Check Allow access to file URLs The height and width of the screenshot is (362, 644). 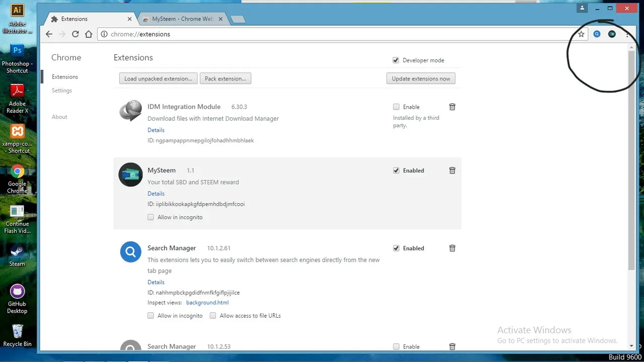coord(213,316)
